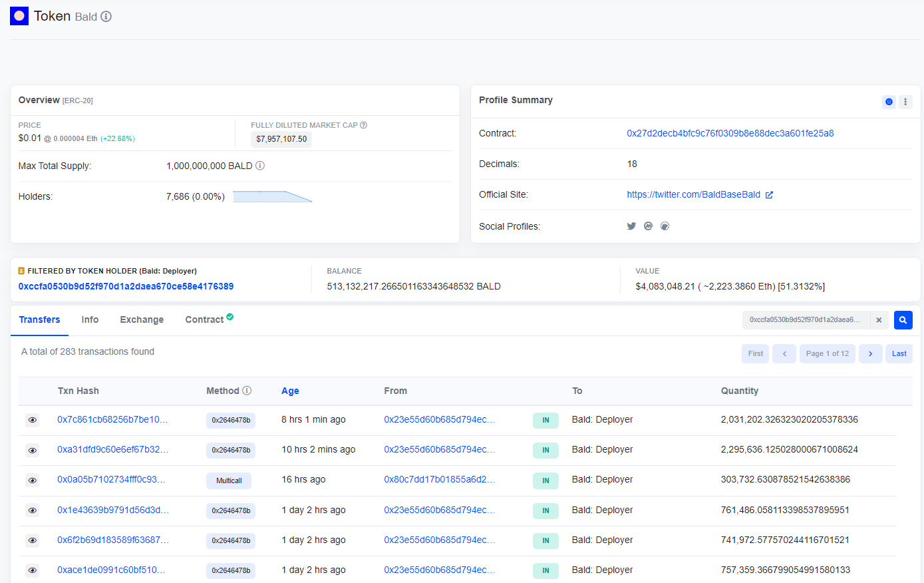
Task: Click the blue search magnifier button
Action: pos(903,320)
